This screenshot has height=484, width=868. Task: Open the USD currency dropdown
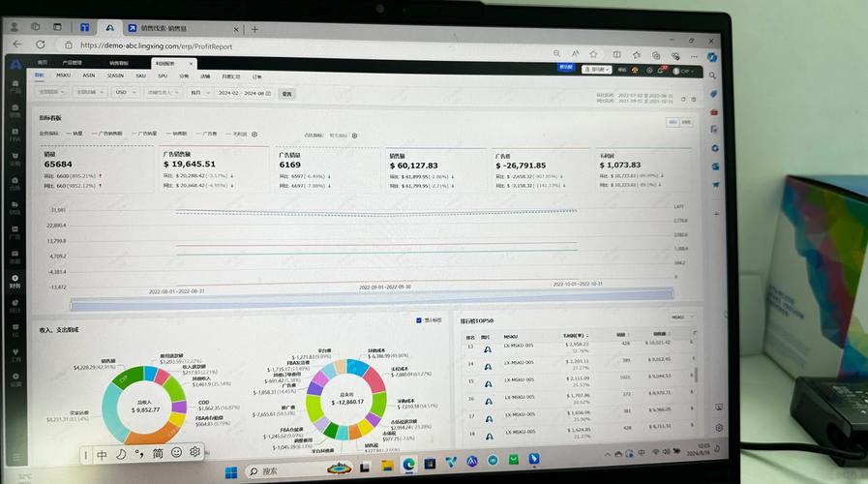click(126, 92)
